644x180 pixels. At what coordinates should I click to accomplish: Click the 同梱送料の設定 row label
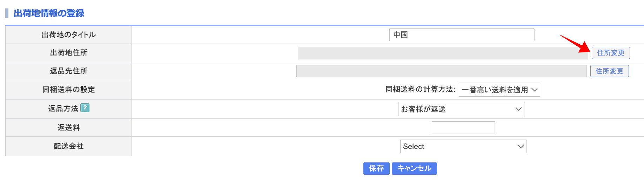pos(69,90)
